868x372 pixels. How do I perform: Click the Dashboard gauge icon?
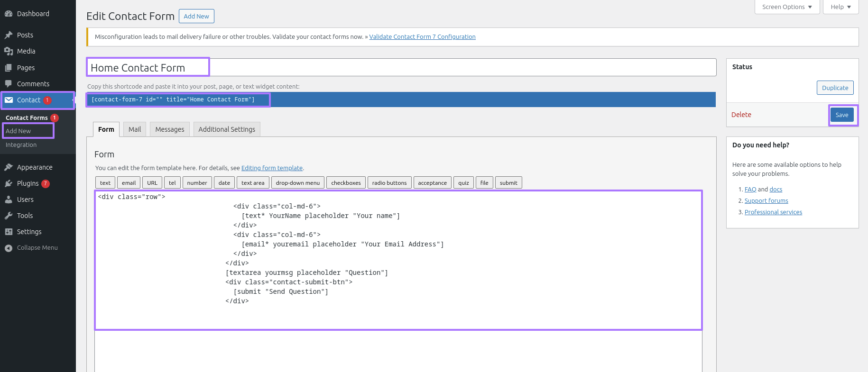(9, 14)
